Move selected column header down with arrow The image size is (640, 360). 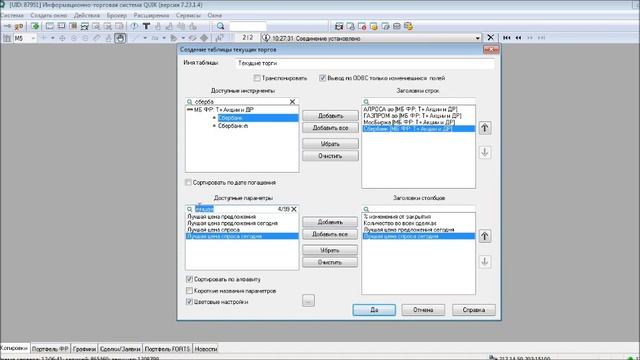point(484,261)
